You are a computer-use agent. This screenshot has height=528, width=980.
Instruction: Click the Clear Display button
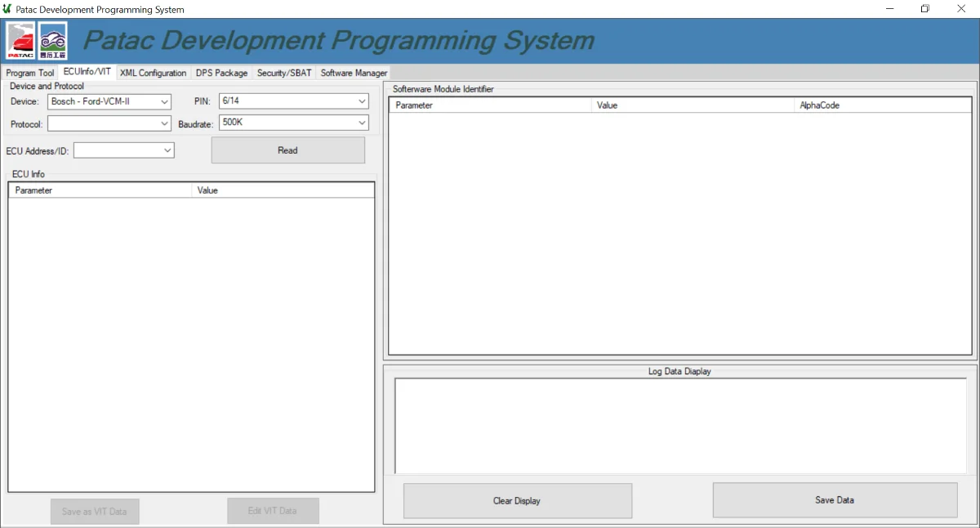517,500
